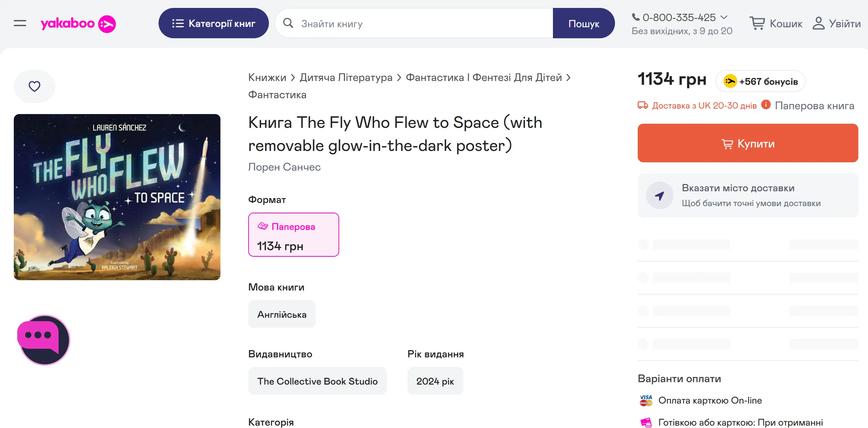Open the book cover image
Viewport: 868px width, 428px height.
point(117,197)
